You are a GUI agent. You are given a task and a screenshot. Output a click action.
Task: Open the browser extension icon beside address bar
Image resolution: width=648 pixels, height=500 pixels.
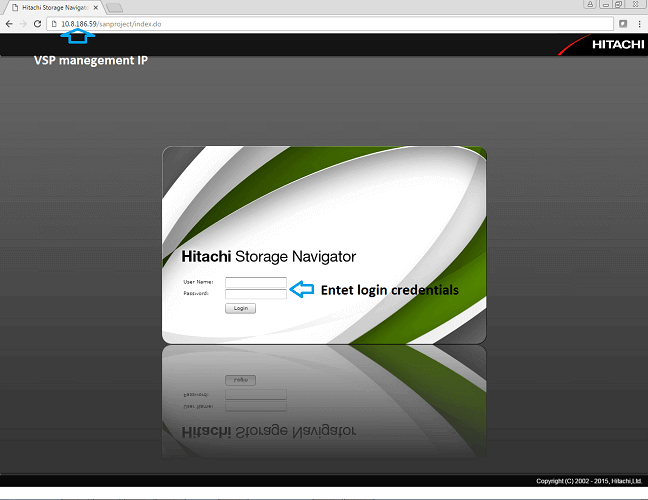[x=623, y=24]
